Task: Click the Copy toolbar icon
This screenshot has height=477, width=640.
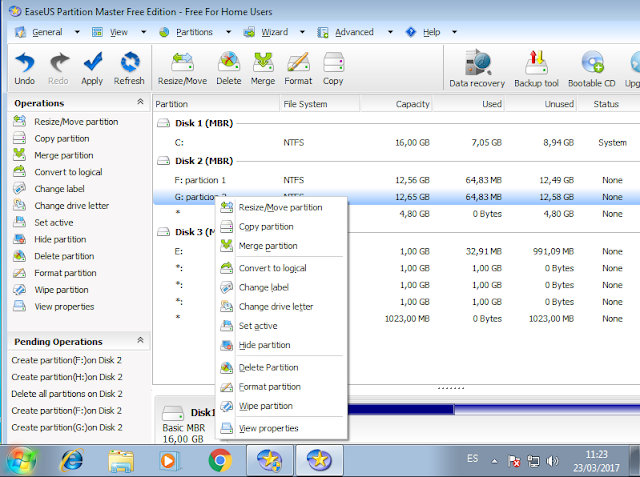Action: point(333,69)
